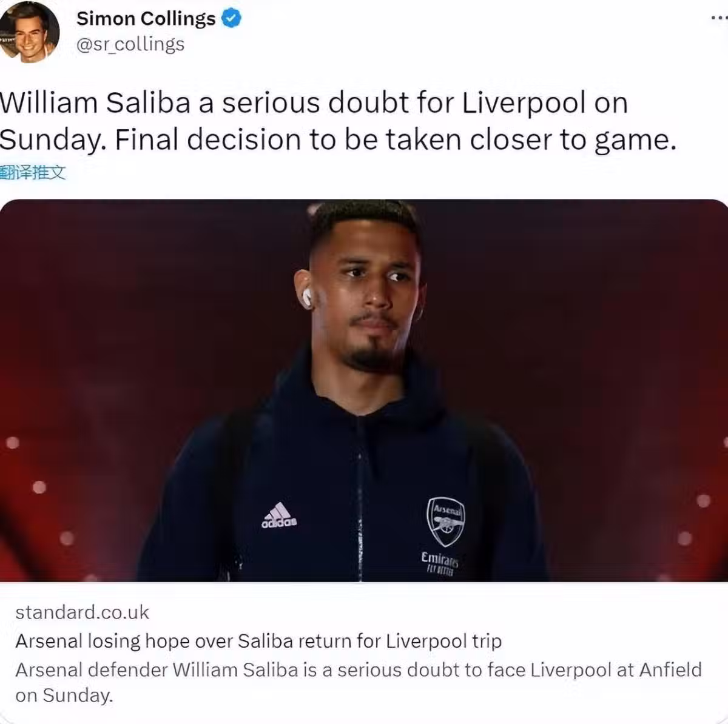Open the three-dot more options menu
Viewport: 728px width, 724px height.
pos(719,19)
